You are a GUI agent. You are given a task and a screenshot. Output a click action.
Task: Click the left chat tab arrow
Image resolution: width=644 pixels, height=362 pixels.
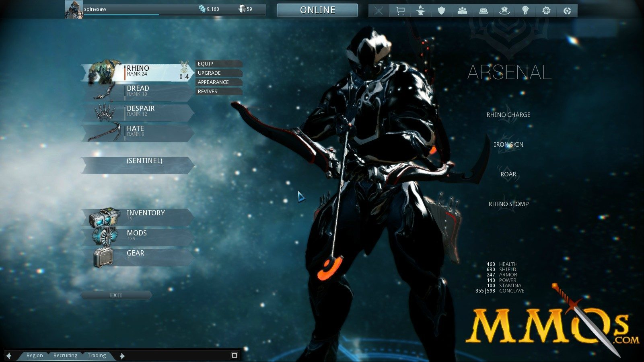click(x=9, y=356)
